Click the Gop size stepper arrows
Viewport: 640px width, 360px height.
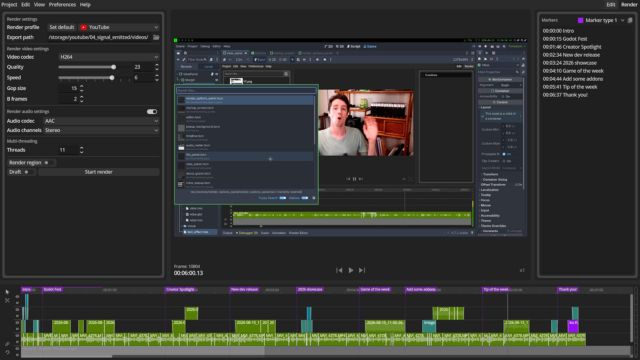(82, 88)
